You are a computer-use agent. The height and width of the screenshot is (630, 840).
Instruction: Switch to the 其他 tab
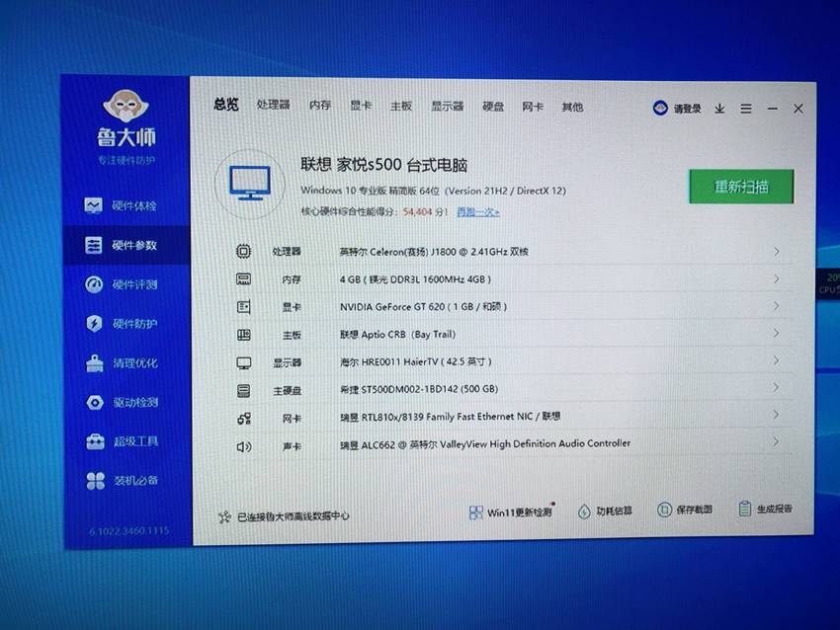[x=572, y=107]
